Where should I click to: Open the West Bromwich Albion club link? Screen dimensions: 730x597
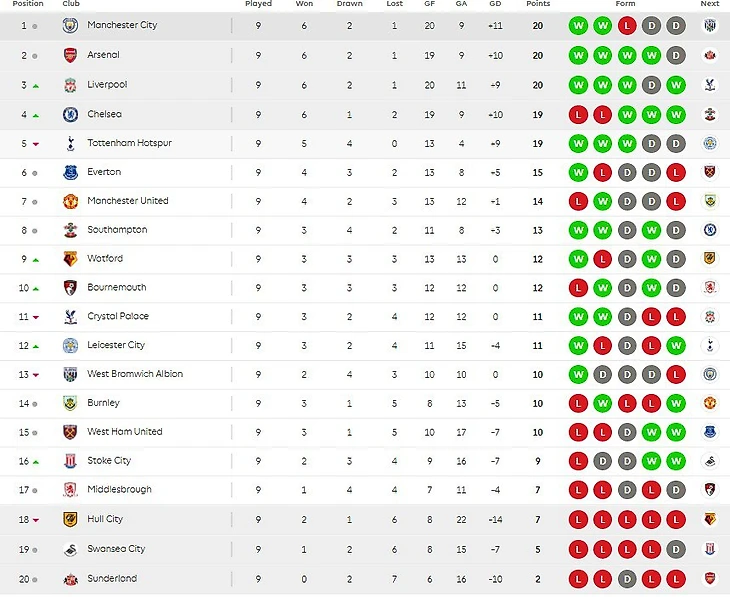pos(135,374)
